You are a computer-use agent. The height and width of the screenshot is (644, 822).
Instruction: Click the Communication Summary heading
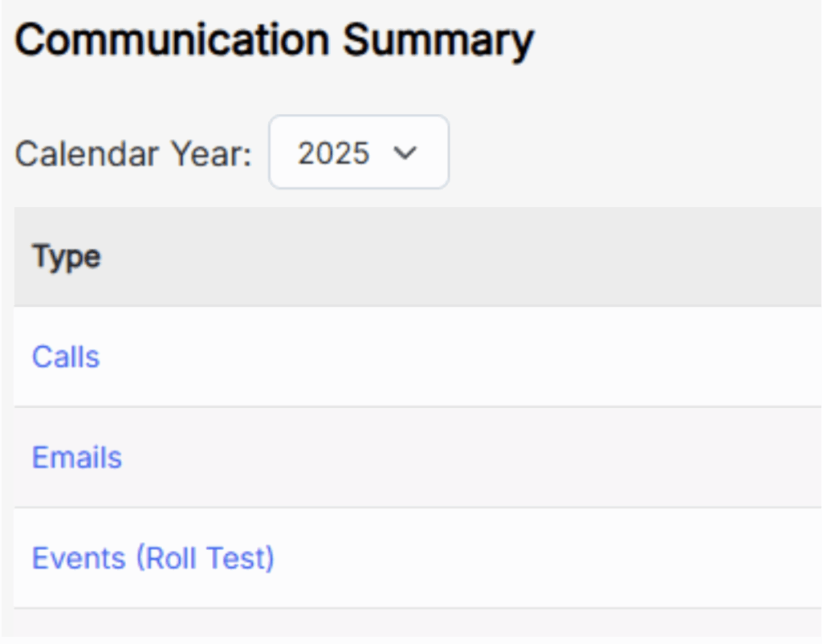274,40
